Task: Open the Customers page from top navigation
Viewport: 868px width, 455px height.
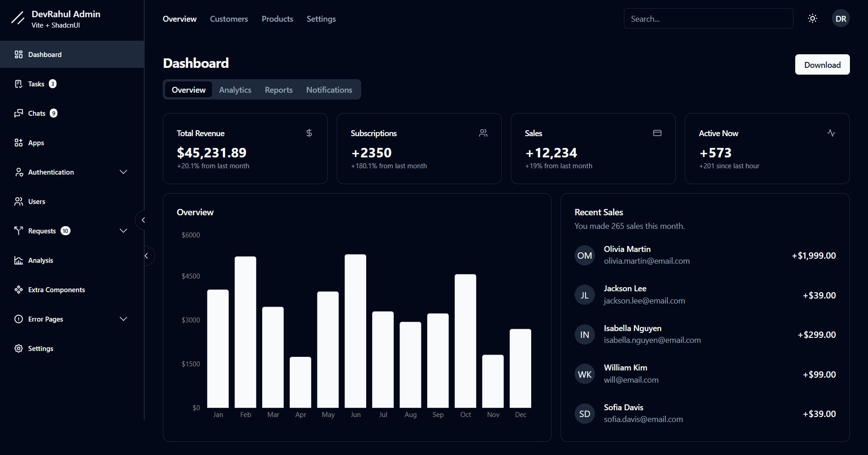Action: tap(229, 19)
